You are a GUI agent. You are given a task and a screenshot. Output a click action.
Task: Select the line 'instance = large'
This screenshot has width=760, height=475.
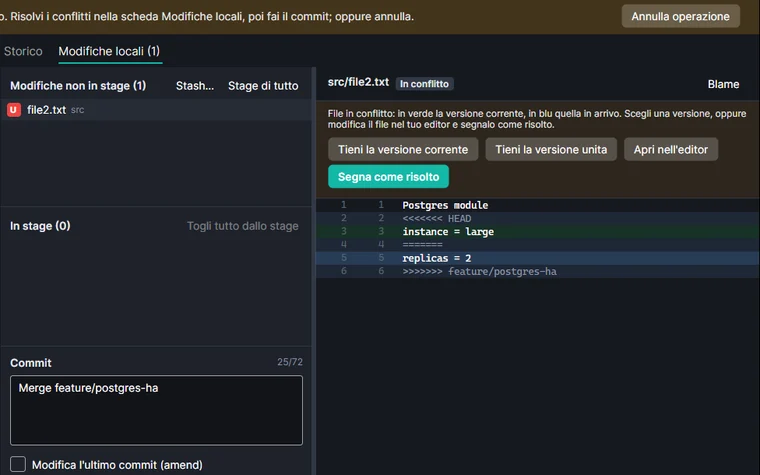tap(538, 232)
